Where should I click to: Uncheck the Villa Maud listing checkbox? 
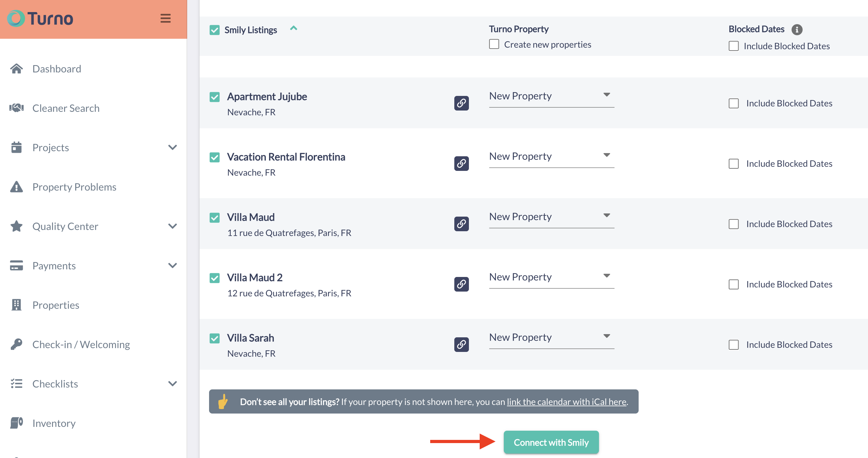tap(215, 218)
